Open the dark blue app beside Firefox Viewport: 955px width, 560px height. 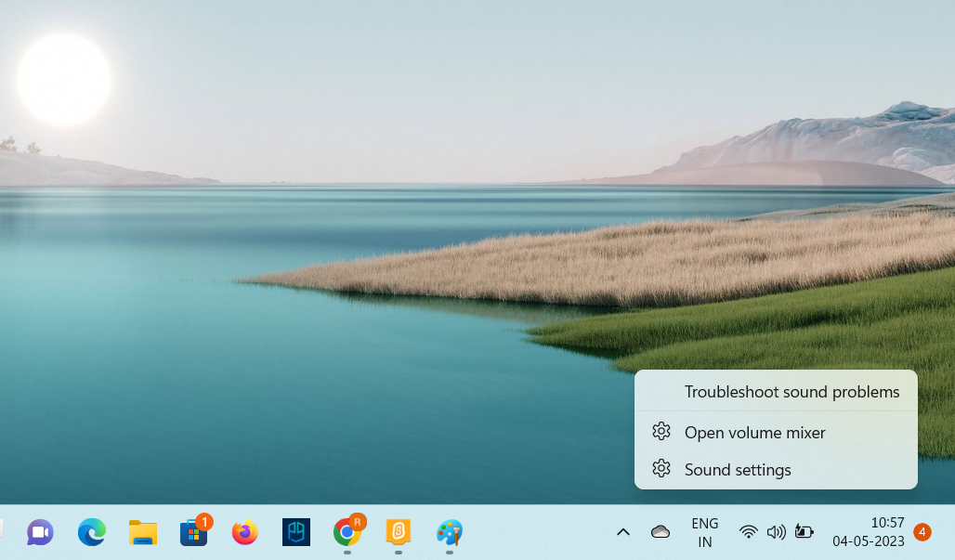pyautogui.click(x=296, y=532)
